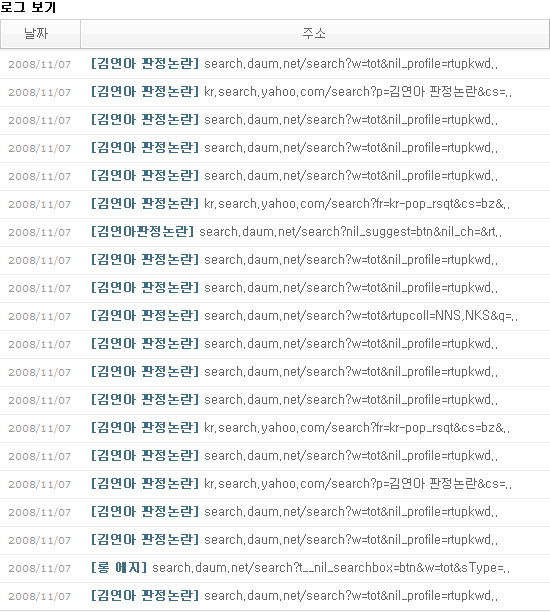Image resolution: width=550 pixels, height=612 pixels.
Task: Open the daum t__nil_searchbox=btn URL
Action: tap(331, 568)
